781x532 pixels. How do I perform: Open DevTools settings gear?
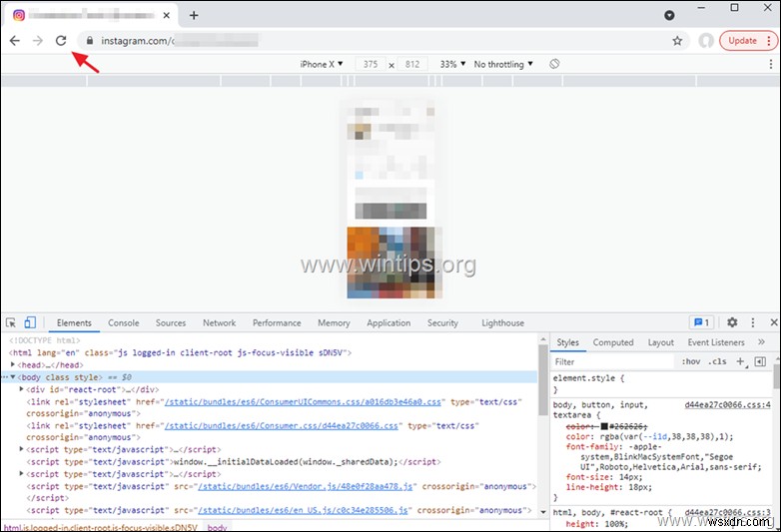(x=732, y=322)
